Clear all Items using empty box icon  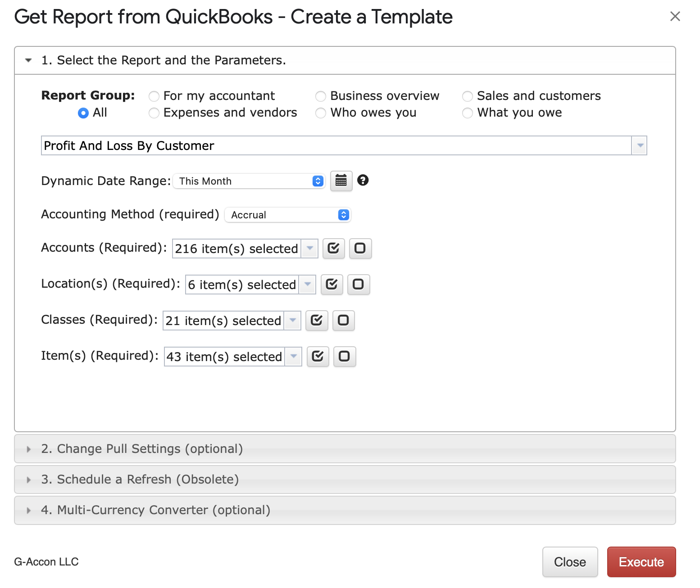pyautogui.click(x=344, y=357)
